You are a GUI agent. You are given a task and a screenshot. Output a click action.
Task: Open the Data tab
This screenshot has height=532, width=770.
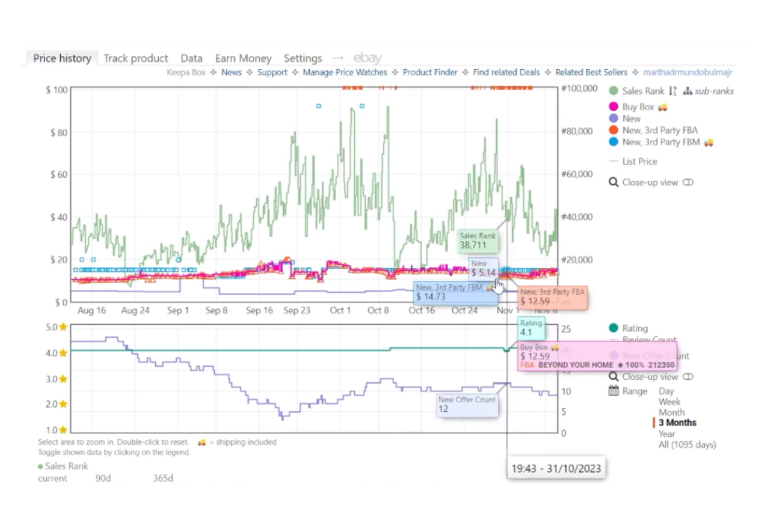tap(191, 58)
